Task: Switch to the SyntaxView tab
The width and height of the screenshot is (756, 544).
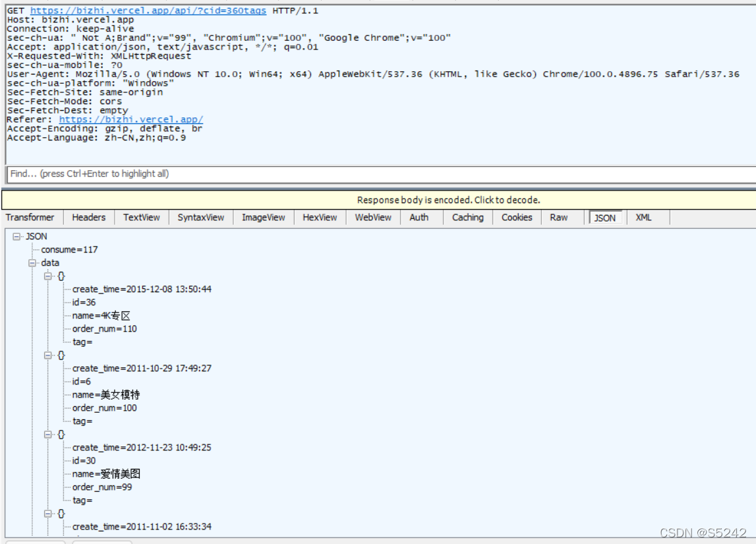Action: [x=200, y=218]
